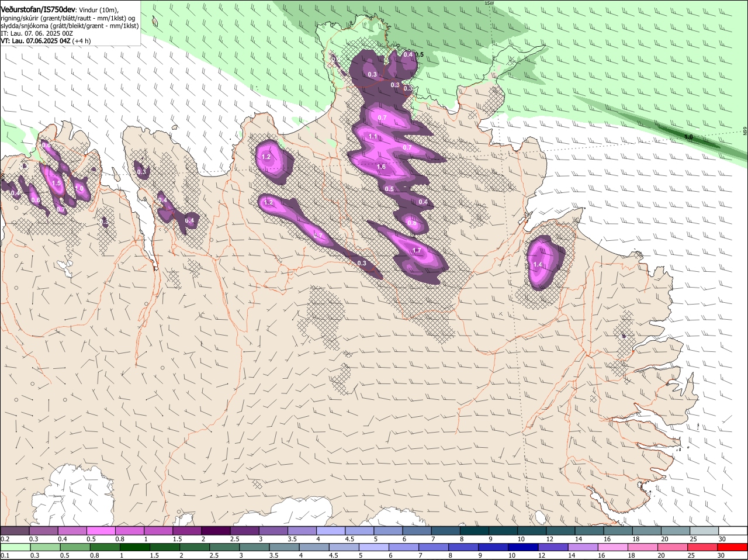Click the violet rain legend swatch for 12
This screenshot has height=560, width=748.
coord(552,547)
